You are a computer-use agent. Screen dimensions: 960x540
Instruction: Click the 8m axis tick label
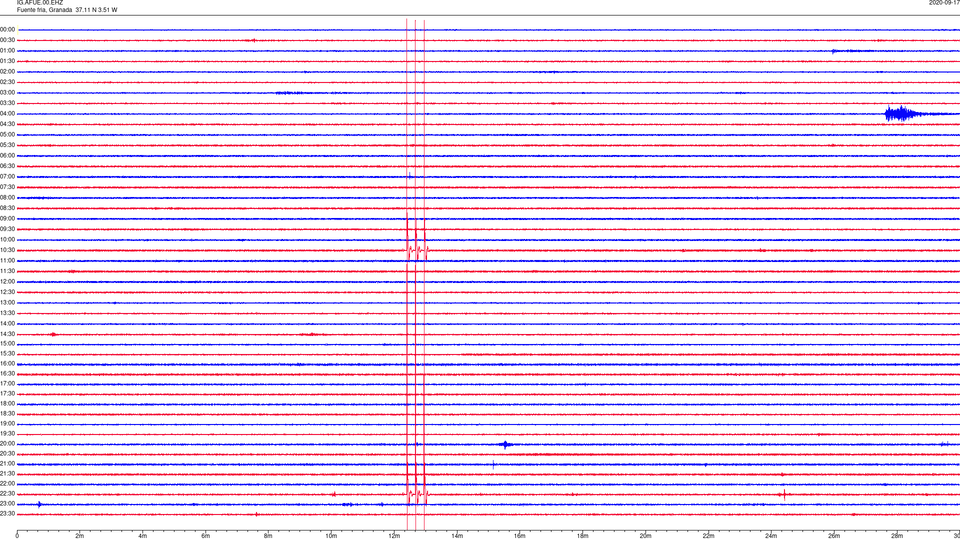pos(268,536)
